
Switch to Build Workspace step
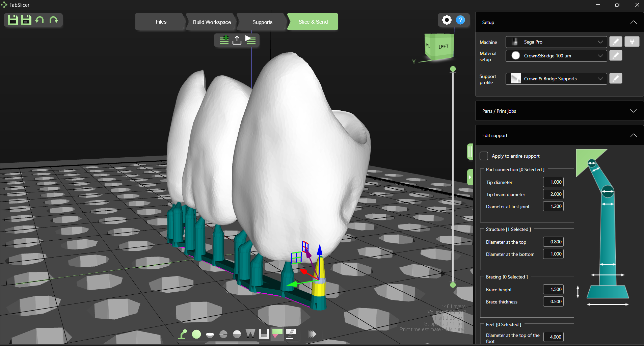(212, 22)
